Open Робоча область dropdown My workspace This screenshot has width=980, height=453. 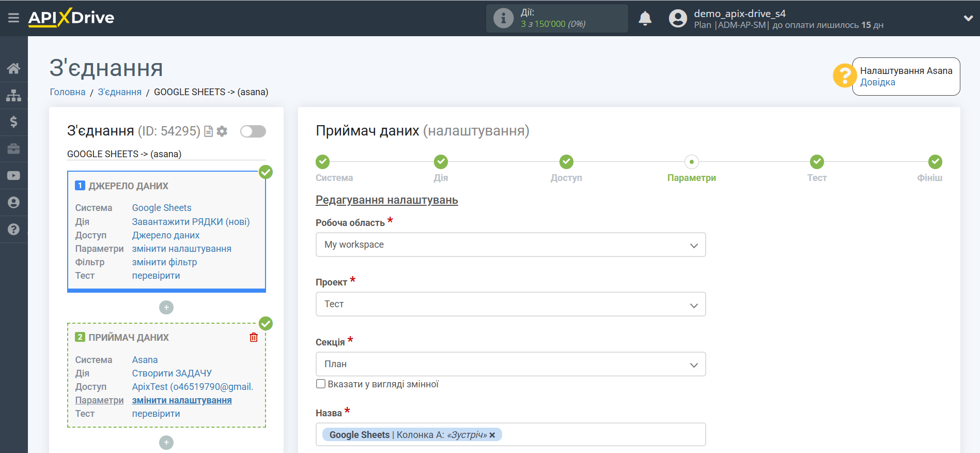point(511,245)
